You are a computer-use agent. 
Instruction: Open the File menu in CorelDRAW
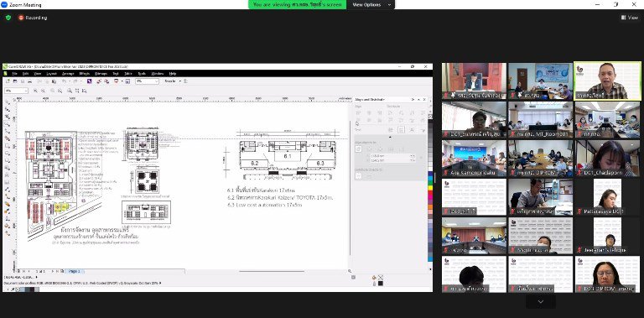[14, 74]
